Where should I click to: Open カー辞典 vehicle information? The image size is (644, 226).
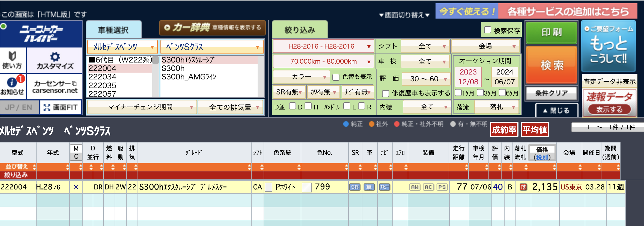tap(212, 28)
